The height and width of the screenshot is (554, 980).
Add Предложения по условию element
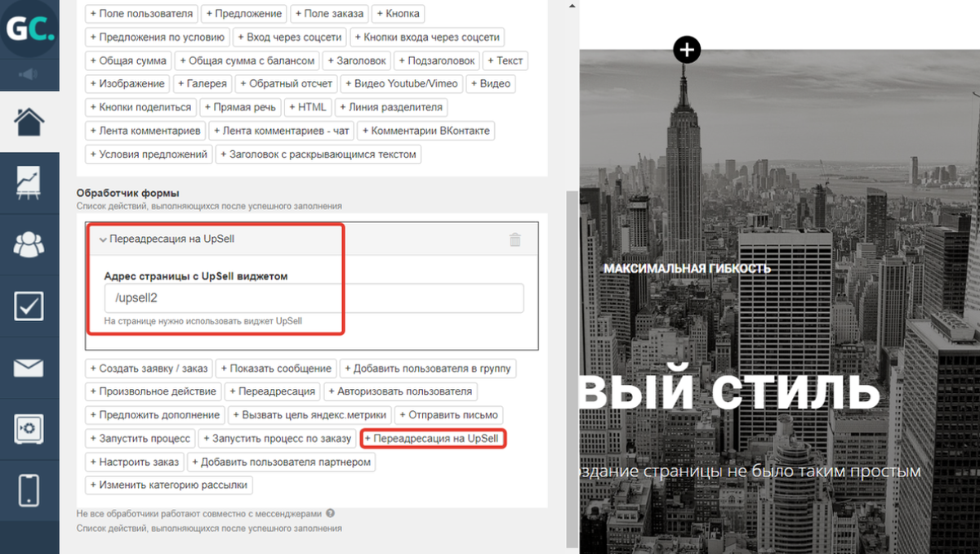(x=158, y=37)
